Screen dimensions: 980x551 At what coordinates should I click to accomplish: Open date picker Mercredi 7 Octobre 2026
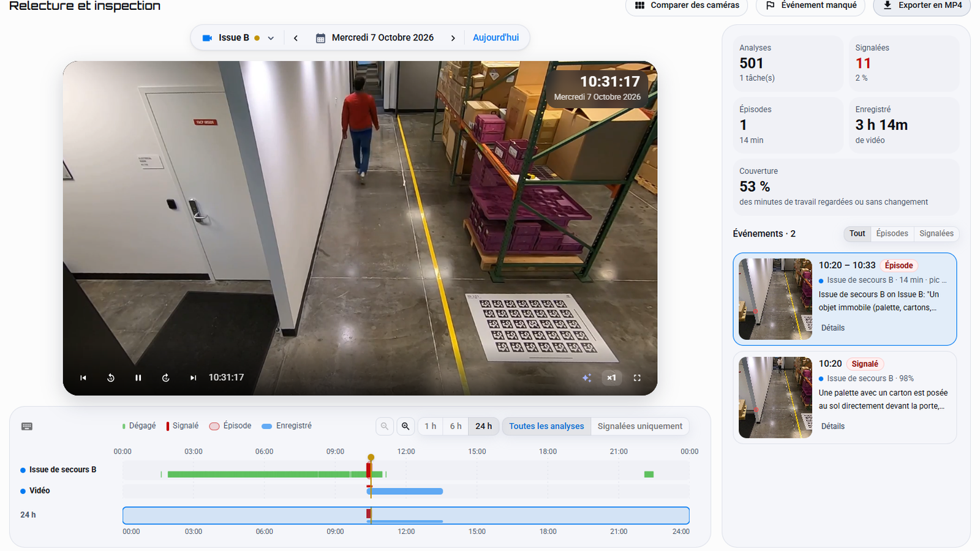coord(375,37)
